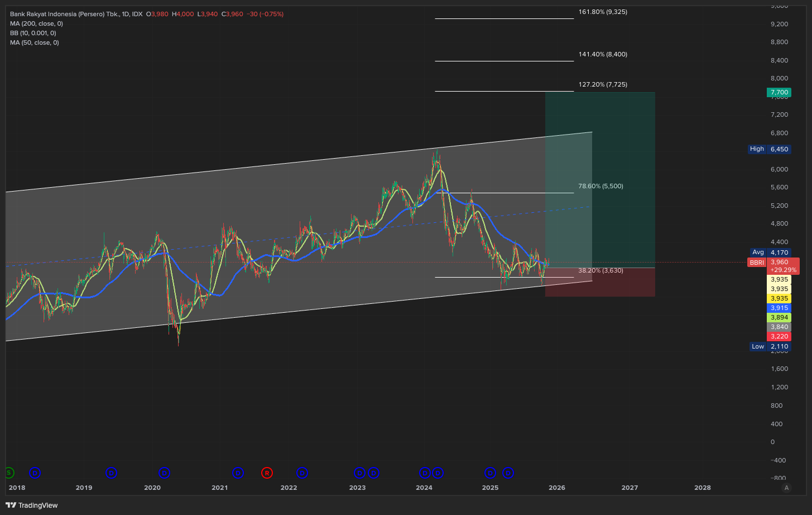Click the 2027 label on time axis
The width and height of the screenshot is (812, 515).
(x=630, y=488)
